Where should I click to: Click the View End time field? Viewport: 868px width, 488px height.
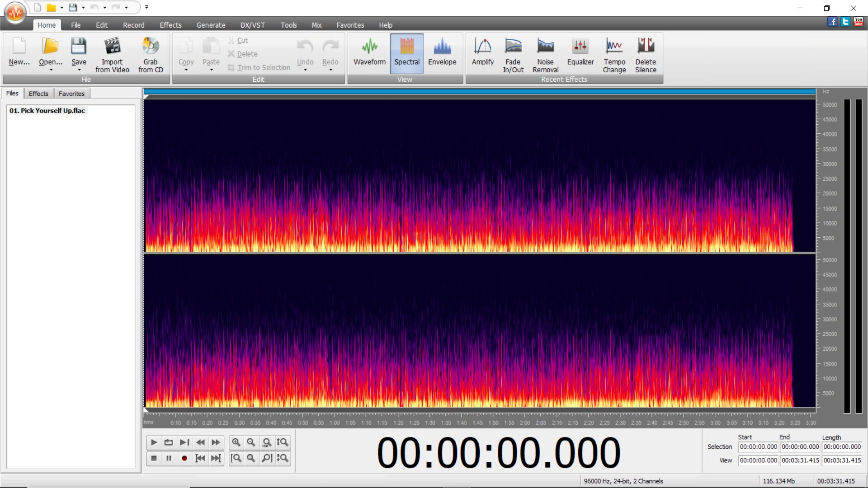[800, 460]
